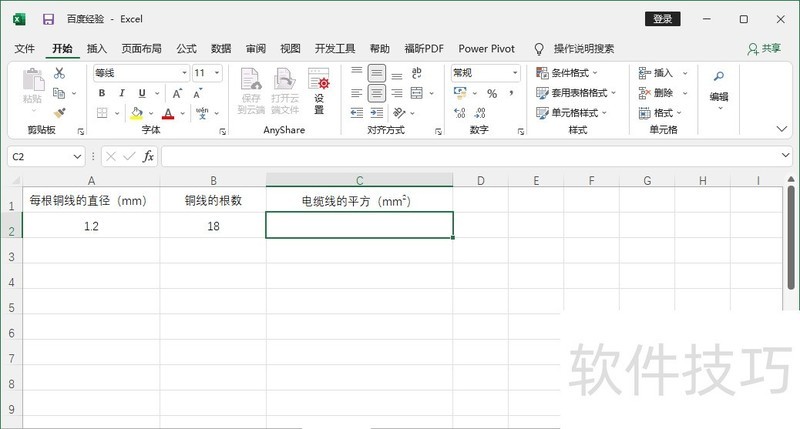The width and height of the screenshot is (800, 429).
Task: Toggle Align Left
Action: [357, 93]
